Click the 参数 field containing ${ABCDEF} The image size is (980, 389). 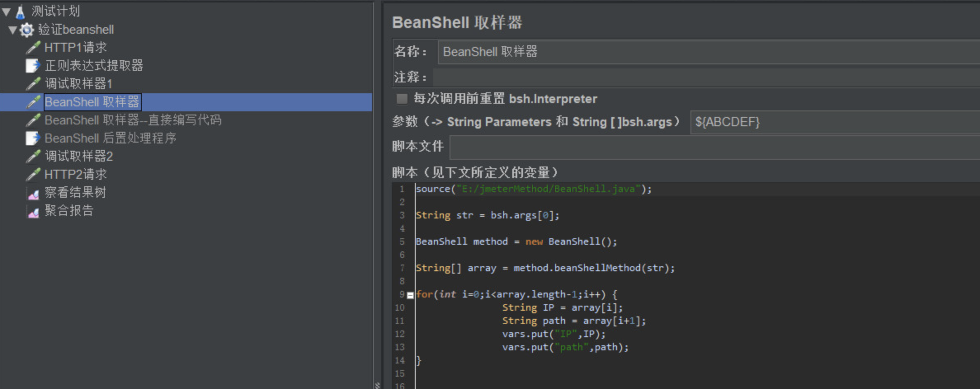click(x=835, y=122)
